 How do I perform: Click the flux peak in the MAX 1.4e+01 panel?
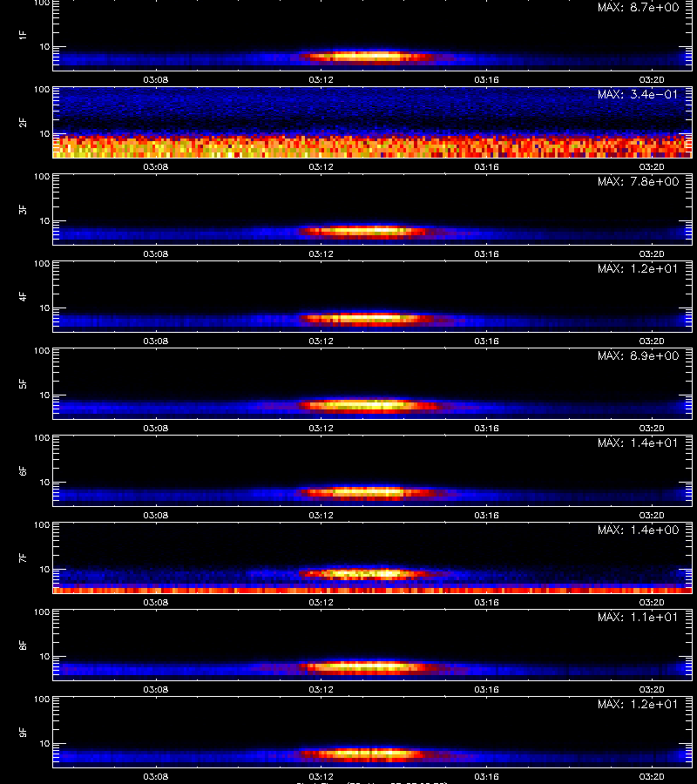tap(368, 492)
